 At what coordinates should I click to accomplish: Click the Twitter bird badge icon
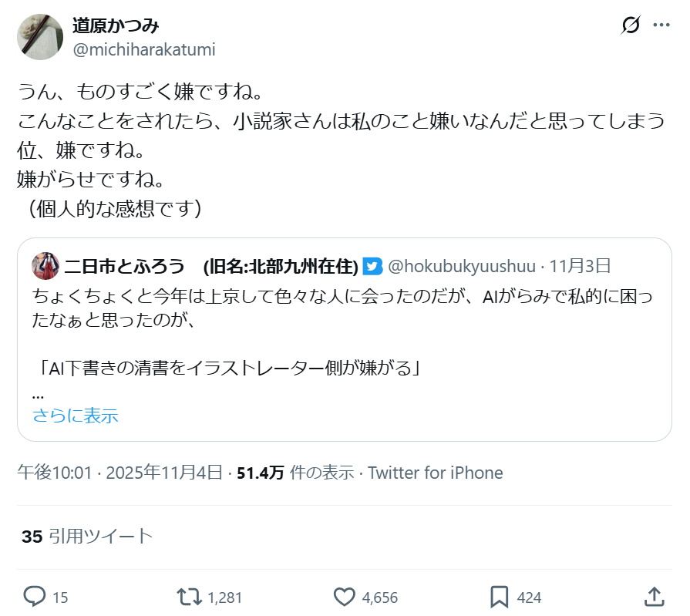pyautogui.click(x=373, y=267)
